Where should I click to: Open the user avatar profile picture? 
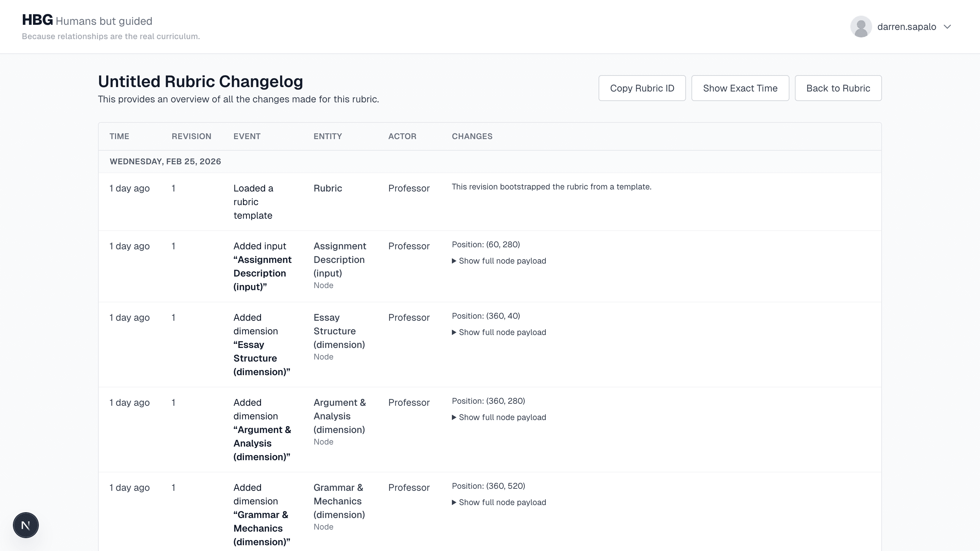[x=861, y=27]
